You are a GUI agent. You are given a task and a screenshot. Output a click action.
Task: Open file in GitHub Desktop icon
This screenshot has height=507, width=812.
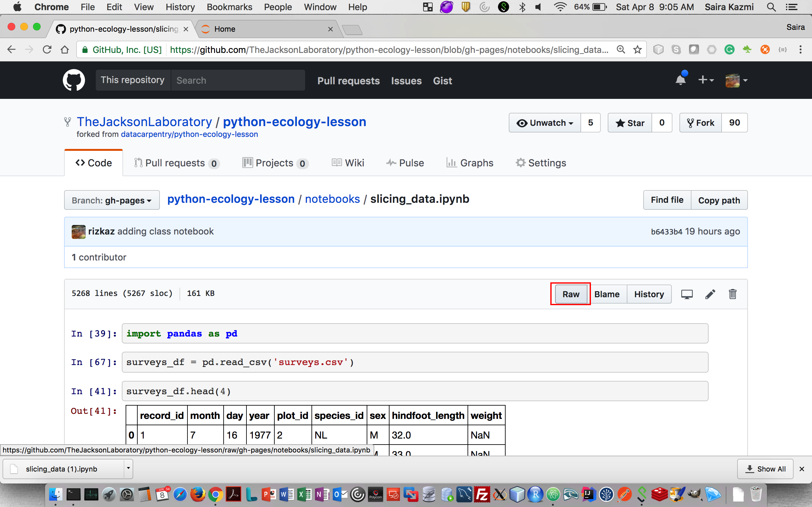686,294
